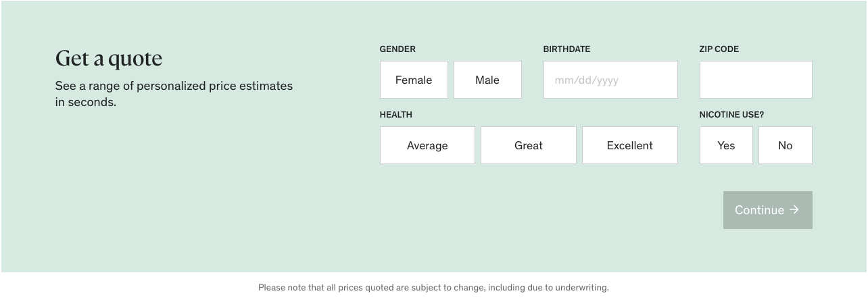Viewport: 868px width, 304px height.
Task: Click the BIRTHDATE field label
Action: pos(566,49)
